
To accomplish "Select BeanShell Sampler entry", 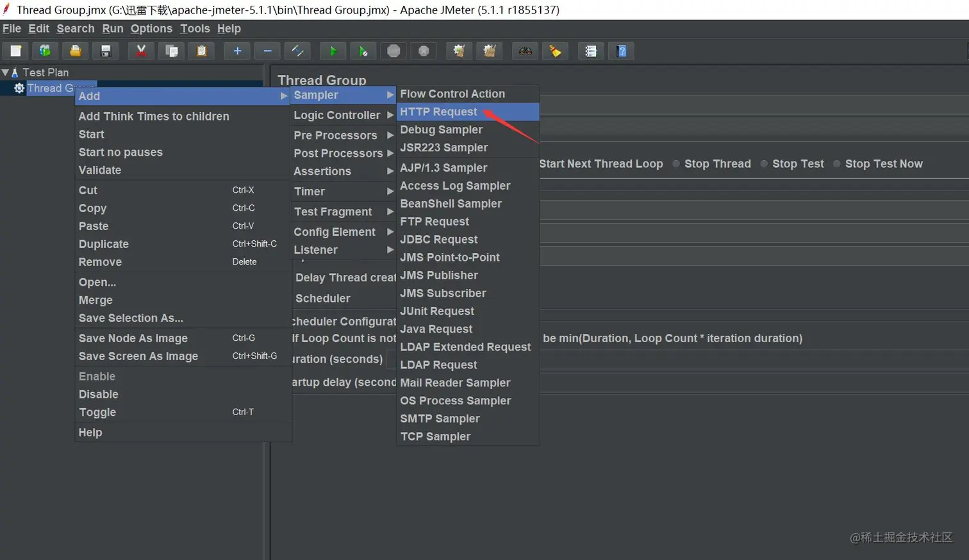I will pyautogui.click(x=468, y=203).
